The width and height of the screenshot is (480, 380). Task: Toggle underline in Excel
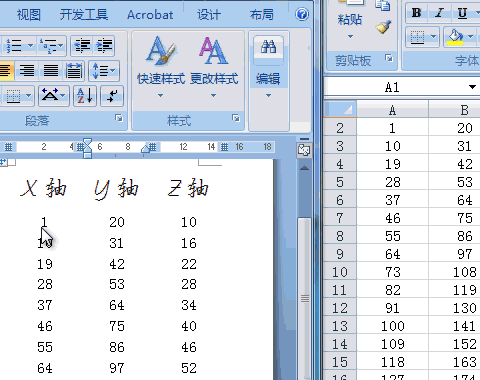pos(462,13)
